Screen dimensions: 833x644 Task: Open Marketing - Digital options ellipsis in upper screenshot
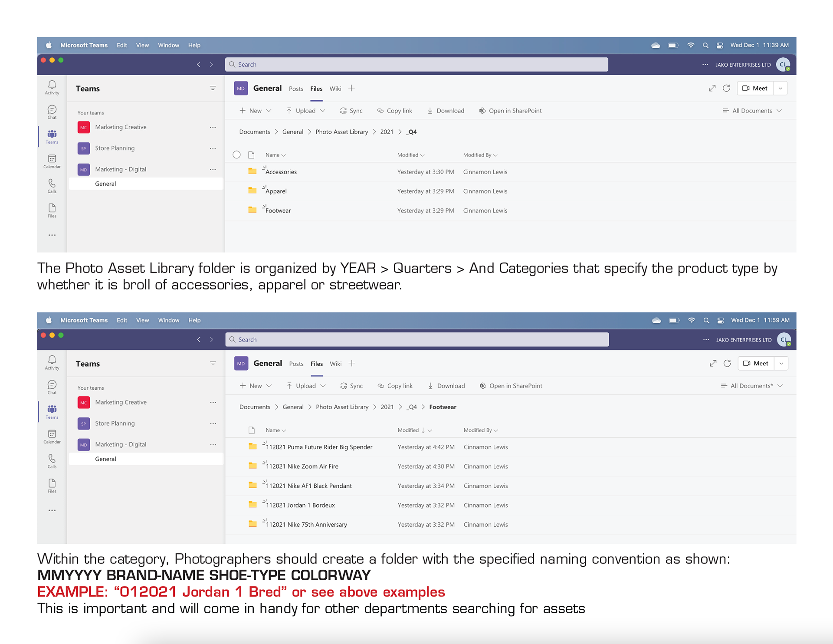(x=213, y=170)
